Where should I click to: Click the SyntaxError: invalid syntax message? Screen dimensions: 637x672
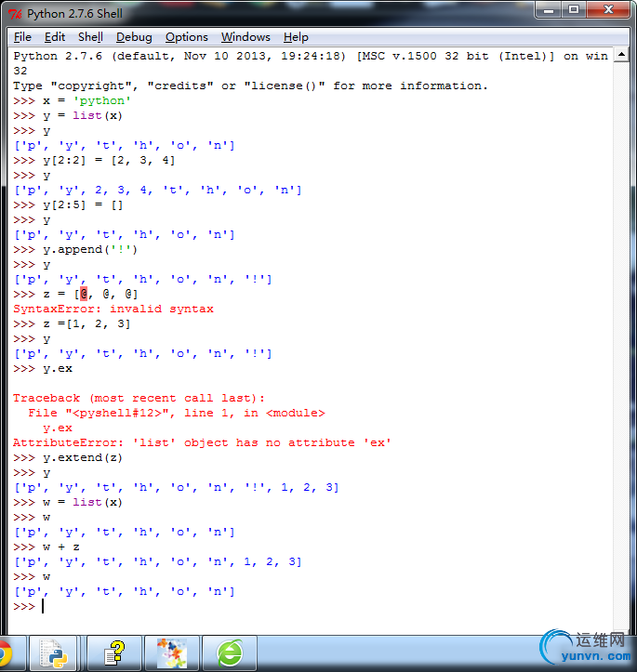[113, 309]
